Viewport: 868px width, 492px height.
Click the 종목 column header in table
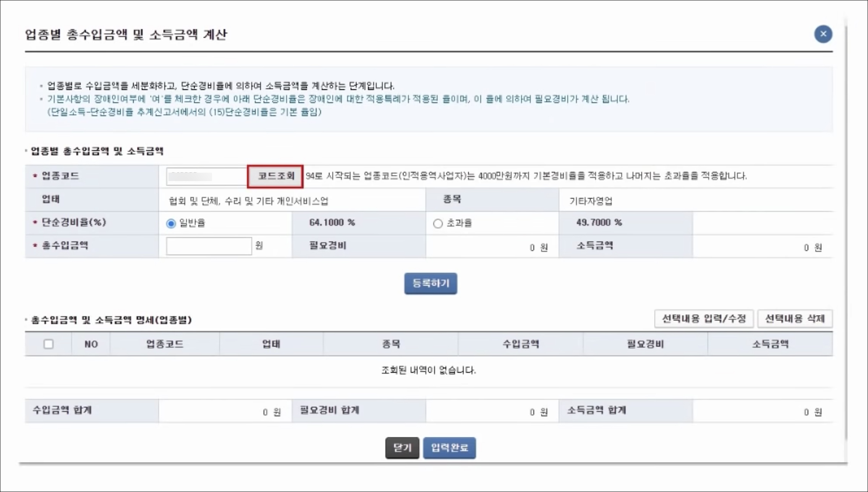(390, 344)
